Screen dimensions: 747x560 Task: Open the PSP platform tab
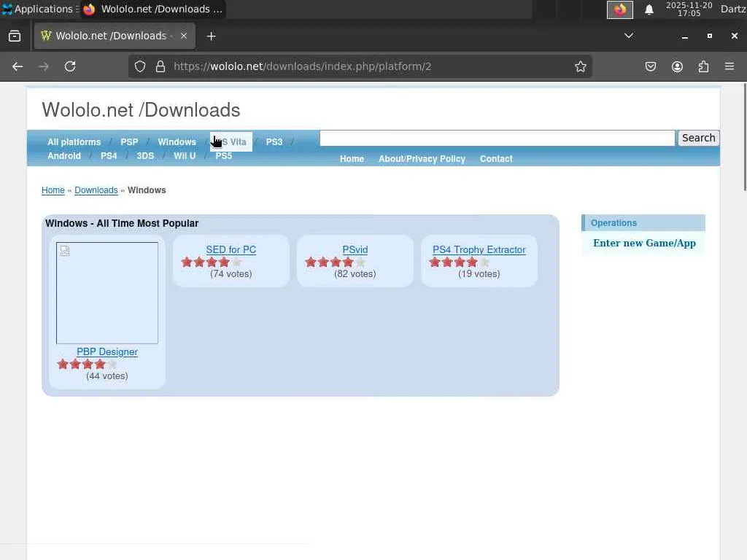pyautogui.click(x=129, y=142)
